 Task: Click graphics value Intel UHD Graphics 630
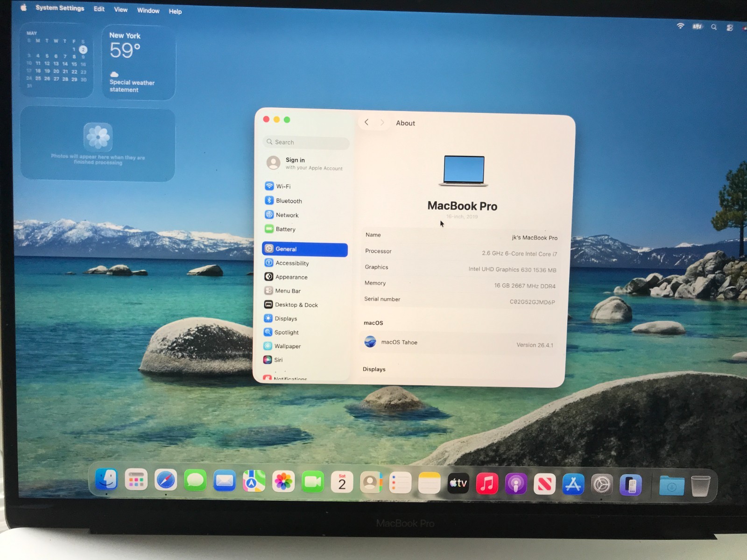pyautogui.click(x=512, y=269)
